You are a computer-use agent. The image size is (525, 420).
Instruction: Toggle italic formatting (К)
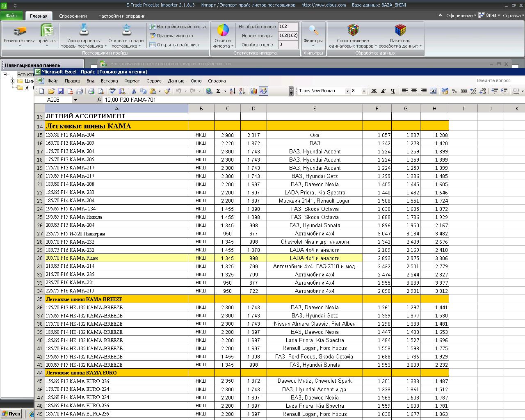pyautogui.click(x=383, y=91)
